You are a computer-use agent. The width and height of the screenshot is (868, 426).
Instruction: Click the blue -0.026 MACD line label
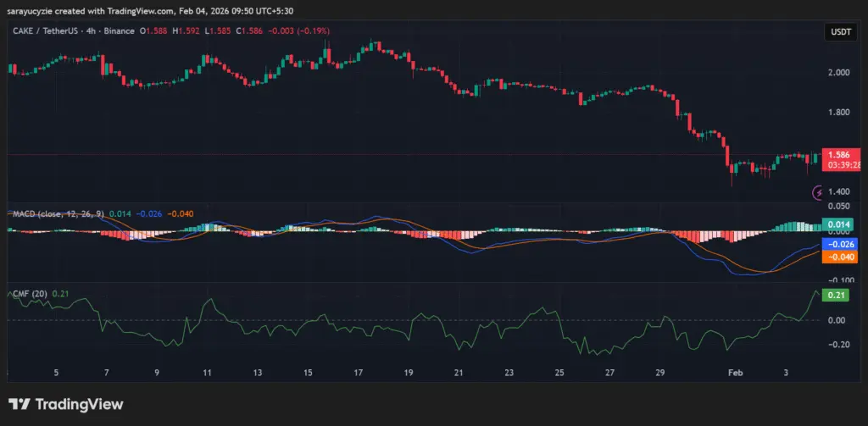click(839, 245)
